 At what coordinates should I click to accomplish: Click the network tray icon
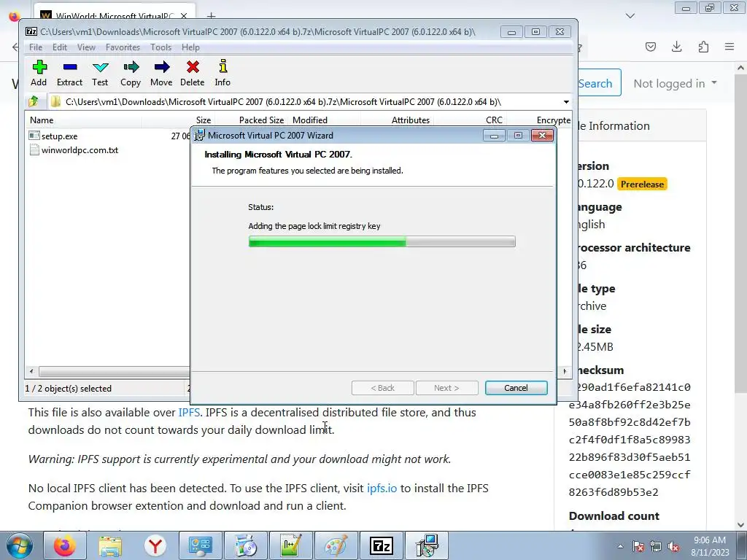tap(656, 546)
